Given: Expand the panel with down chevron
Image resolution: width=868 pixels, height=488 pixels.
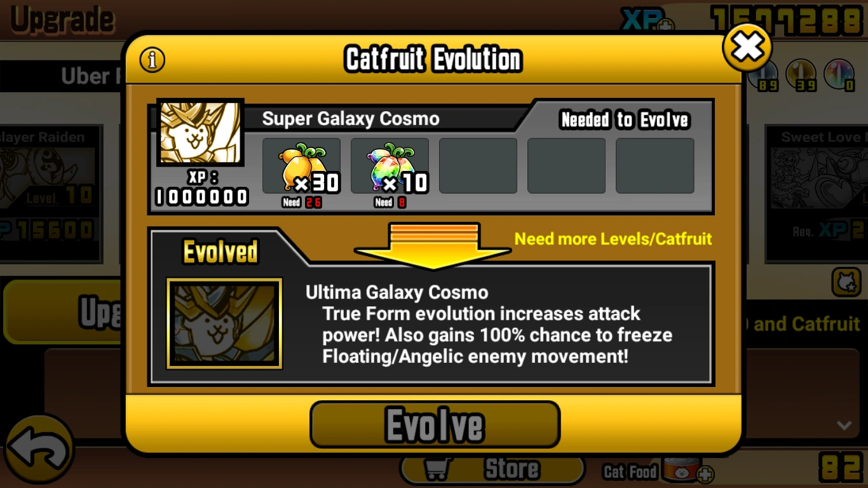Looking at the screenshot, I should click(844, 425).
